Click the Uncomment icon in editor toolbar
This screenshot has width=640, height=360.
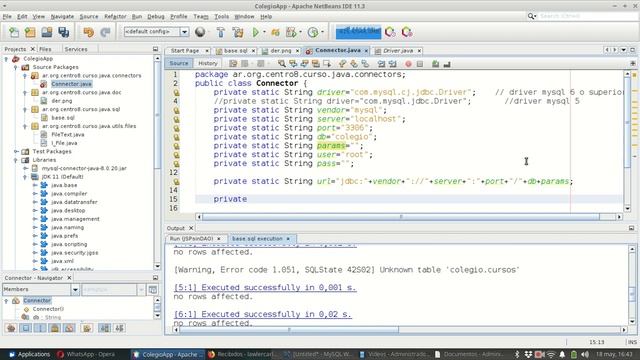(447, 64)
